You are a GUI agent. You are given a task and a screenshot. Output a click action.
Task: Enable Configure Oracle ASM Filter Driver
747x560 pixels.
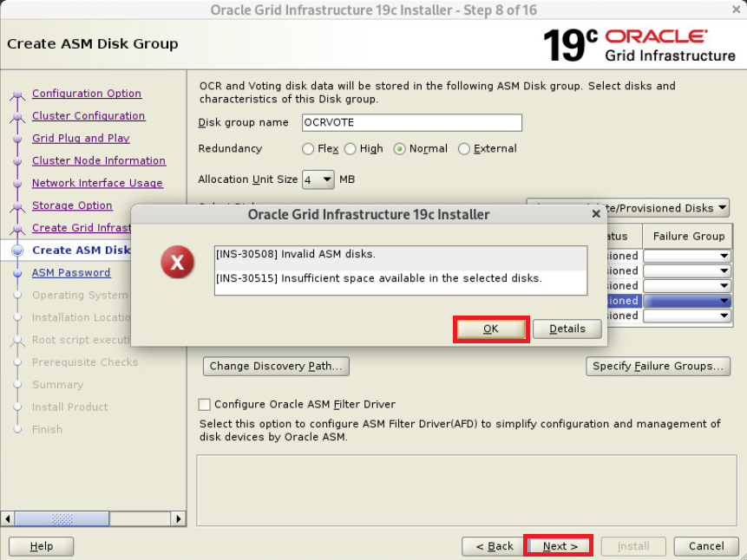(x=205, y=404)
